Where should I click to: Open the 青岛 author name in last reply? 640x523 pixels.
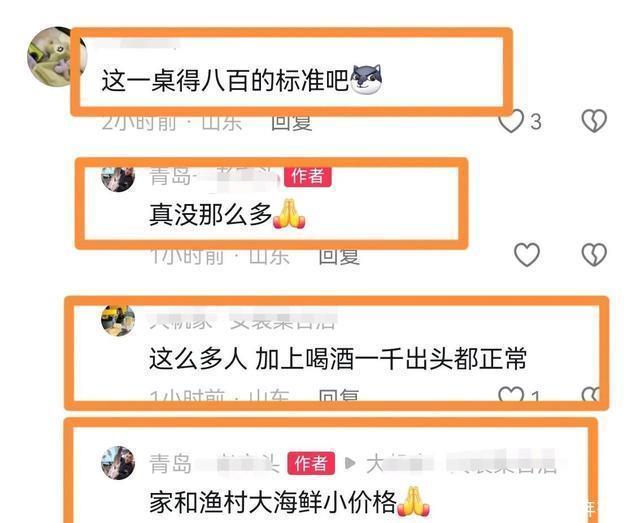214,463
